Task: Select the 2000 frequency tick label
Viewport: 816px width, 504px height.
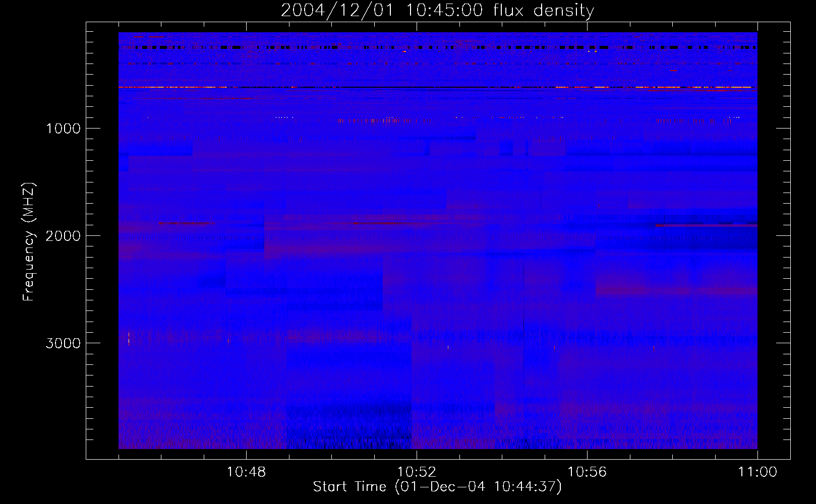Action: click(x=63, y=235)
